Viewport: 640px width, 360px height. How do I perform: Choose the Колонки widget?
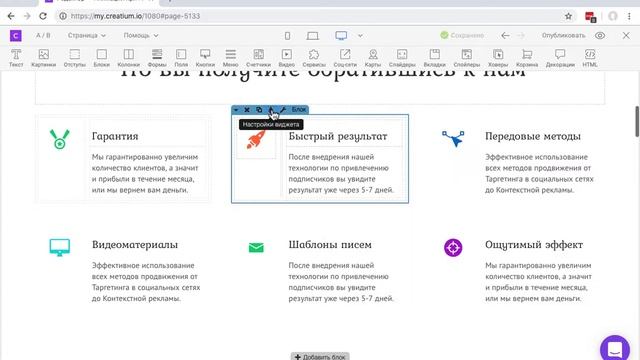pos(129,58)
